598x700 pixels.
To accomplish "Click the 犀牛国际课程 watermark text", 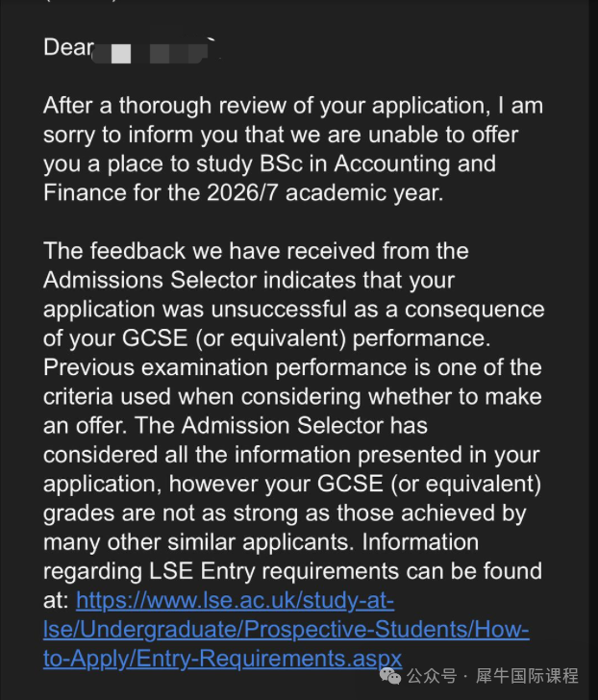I will (527, 676).
